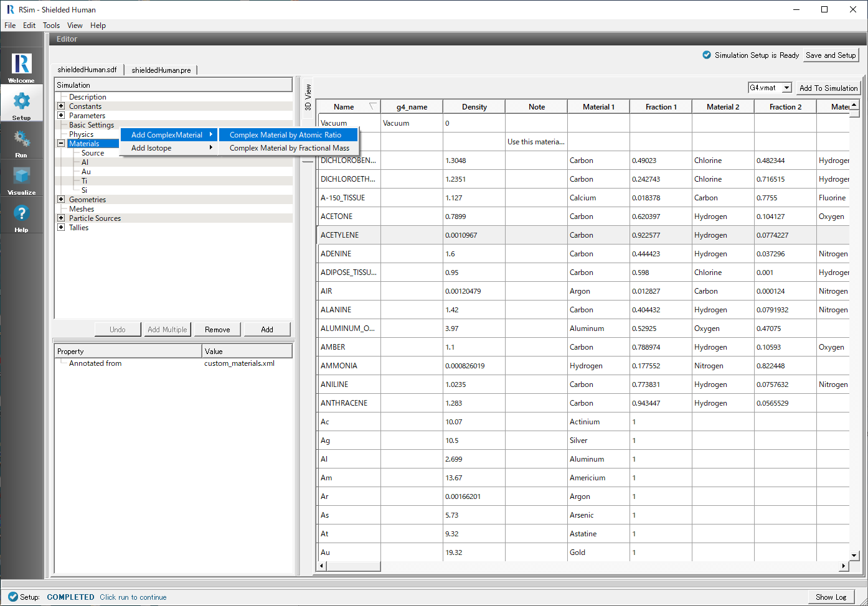
Task: Open the Visualize cube icon
Action: 21,176
